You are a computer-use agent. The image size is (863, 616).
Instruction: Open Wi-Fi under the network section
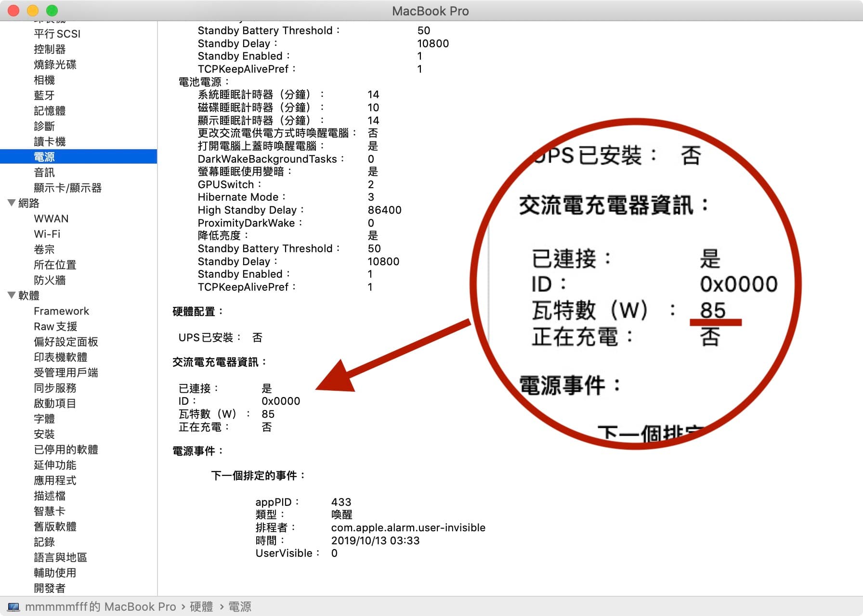[x=47, y=234]
